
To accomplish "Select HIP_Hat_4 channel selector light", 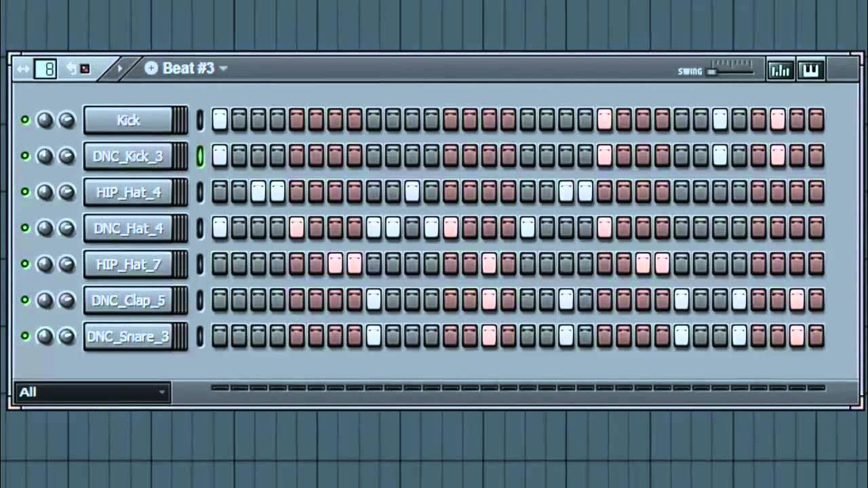I will (x=200, y=192).
